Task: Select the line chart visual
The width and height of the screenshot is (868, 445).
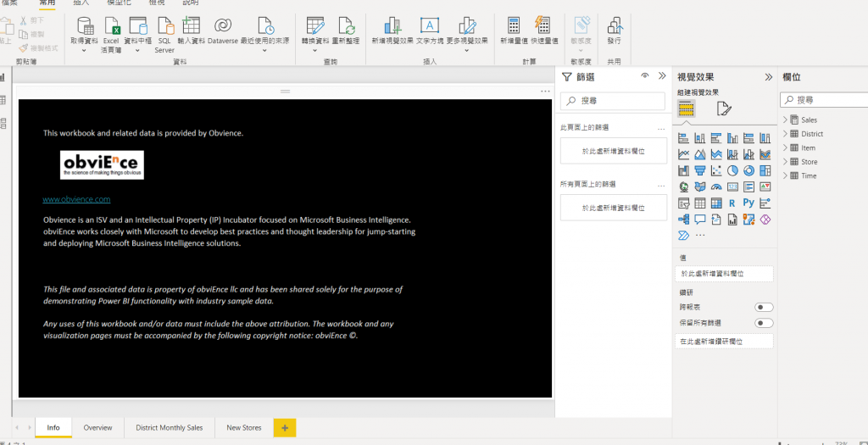Action: [684, 154]
